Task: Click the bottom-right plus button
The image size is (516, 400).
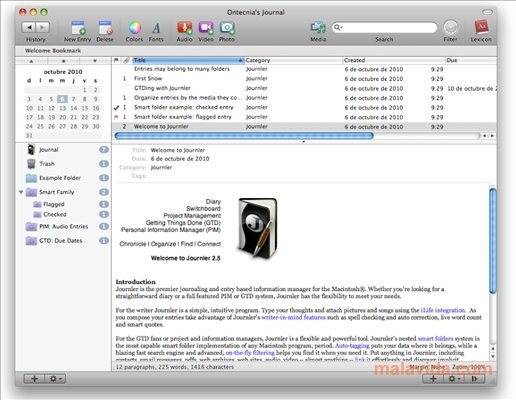Action: point(433,379)
